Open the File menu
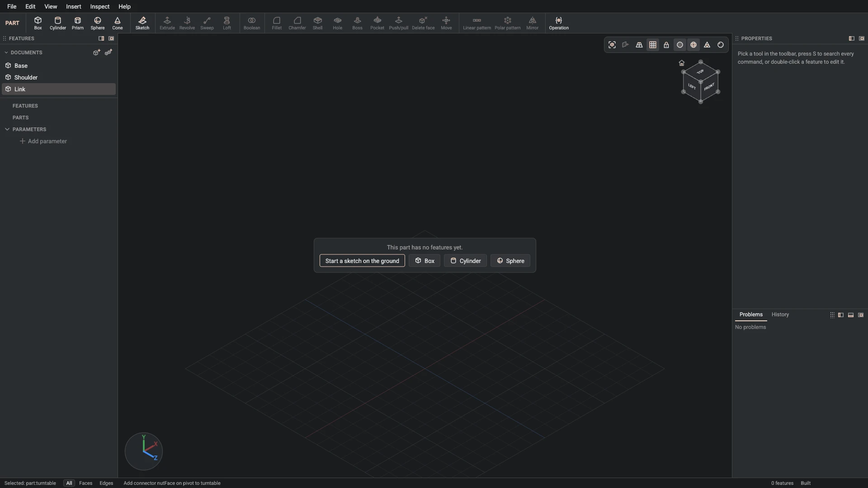This screenshot has height=488, width=868. [x=12, y=6]
